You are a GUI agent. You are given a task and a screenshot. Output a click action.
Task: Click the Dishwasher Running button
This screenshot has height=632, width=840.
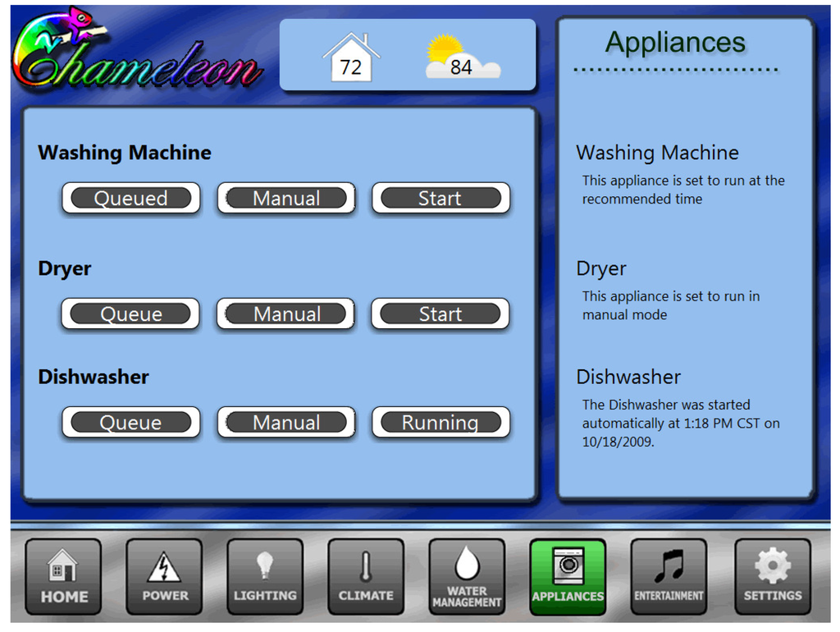441,423
